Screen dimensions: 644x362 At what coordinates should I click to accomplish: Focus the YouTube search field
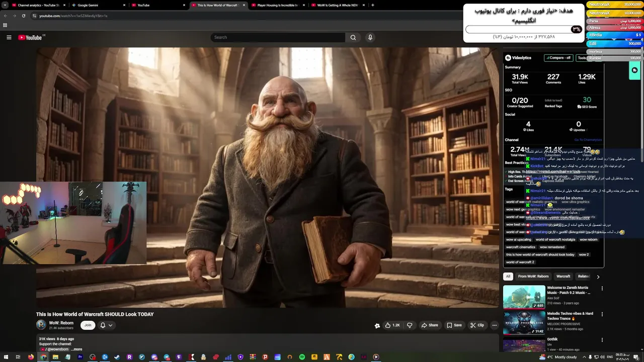[278, 37]
